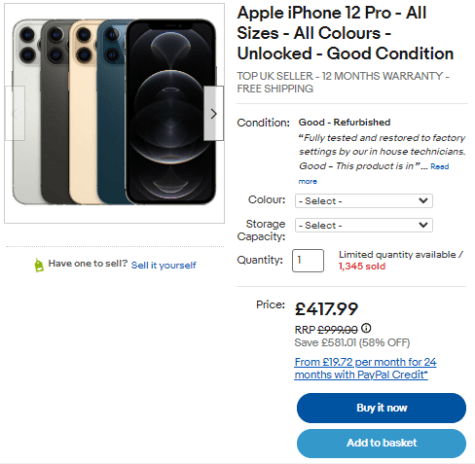Click the iPhone 12 Pro product image

click(114, 113)
